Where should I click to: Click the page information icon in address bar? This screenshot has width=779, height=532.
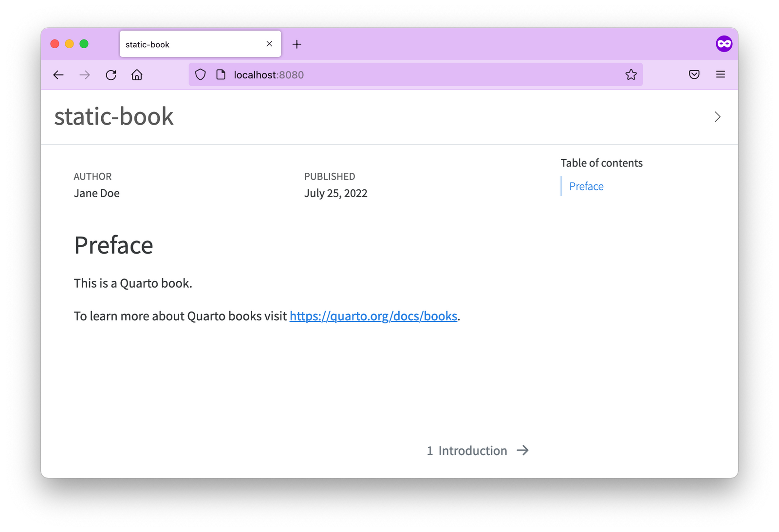tap(221, 74)
